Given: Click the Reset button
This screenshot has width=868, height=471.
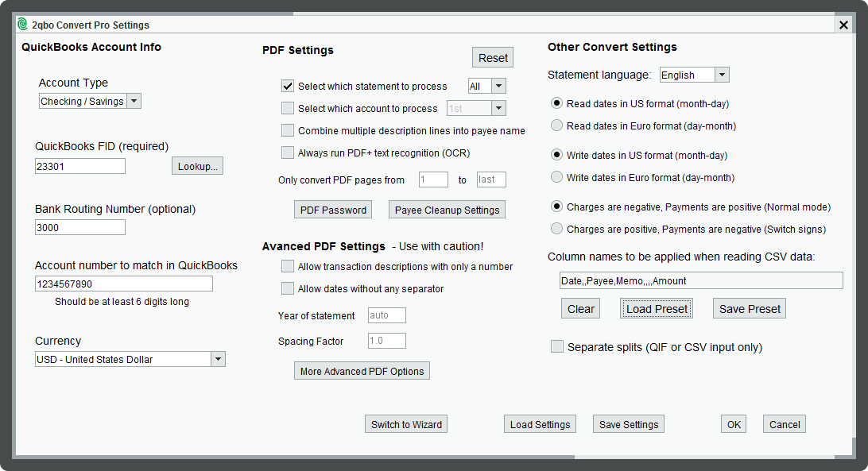Looking at the screenshot, I should click(493, 57).
